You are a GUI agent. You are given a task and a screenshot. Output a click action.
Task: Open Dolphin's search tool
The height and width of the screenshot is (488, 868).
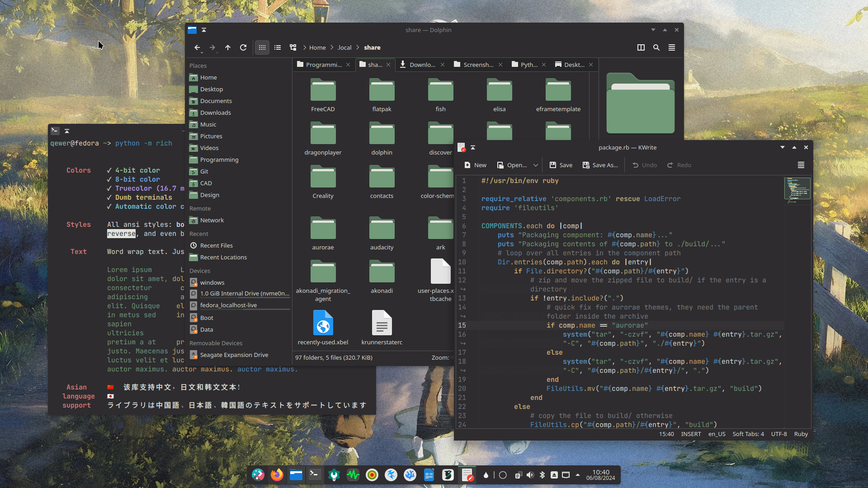(x=656, y=47)
